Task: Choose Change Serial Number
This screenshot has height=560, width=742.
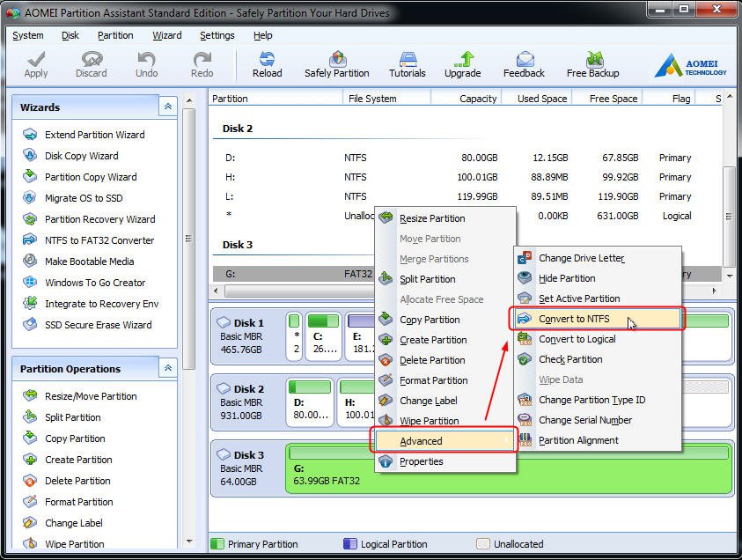Action: [597, 420]
